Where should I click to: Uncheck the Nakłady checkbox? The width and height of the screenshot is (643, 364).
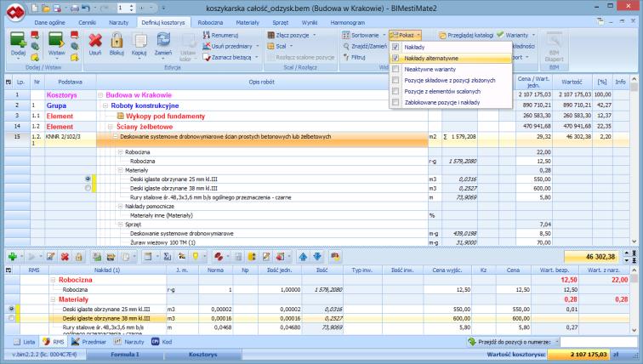(395, 47)
